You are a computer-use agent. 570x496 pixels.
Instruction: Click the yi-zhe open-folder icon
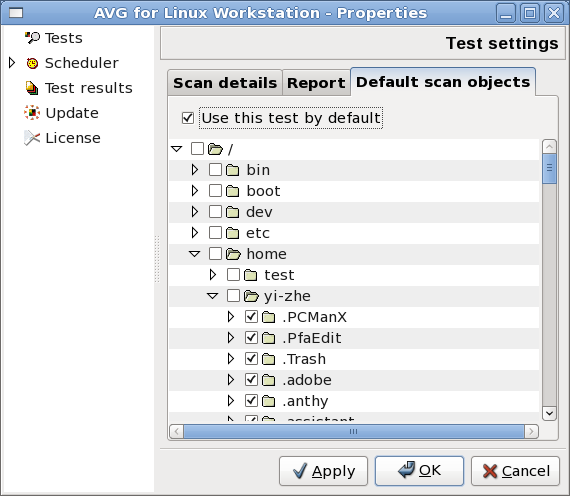click(x=251, y=296)
